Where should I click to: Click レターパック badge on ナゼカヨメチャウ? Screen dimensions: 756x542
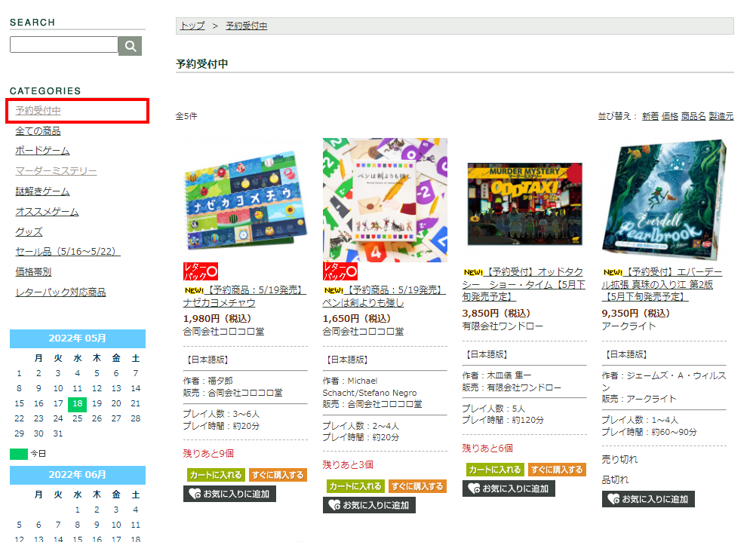coord(201,271)
